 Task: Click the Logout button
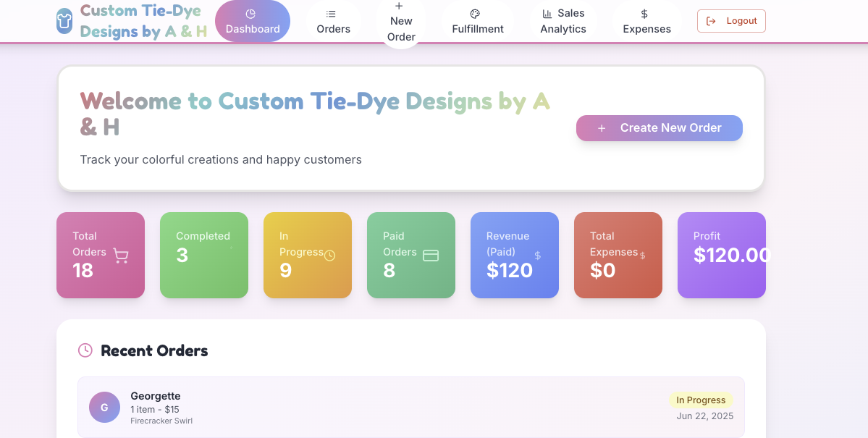731,21
